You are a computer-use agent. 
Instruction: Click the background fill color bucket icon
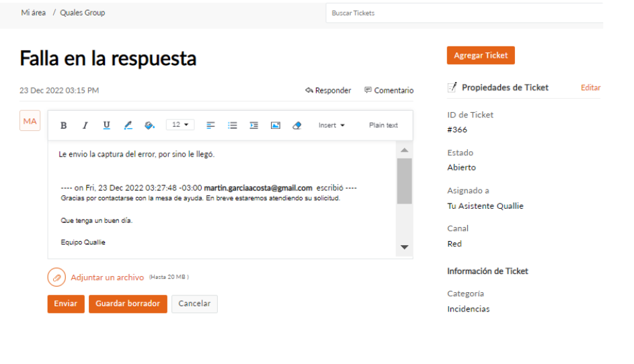click(x=150, y=126)
